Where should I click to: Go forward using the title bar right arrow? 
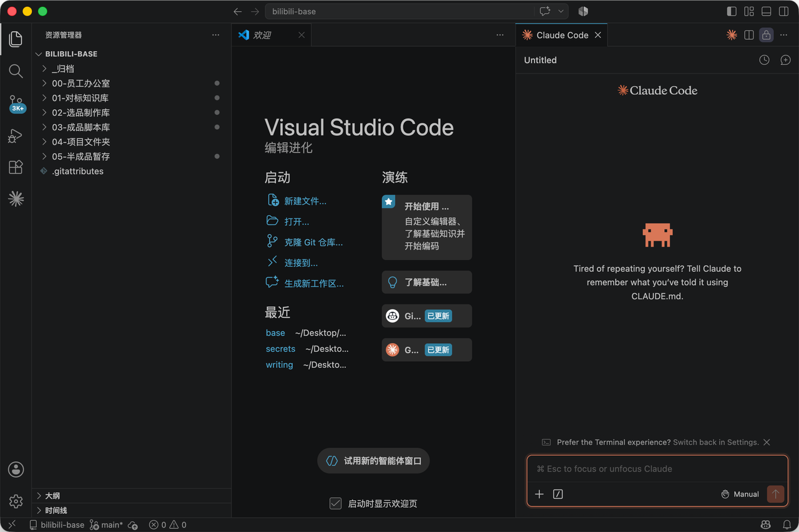tap(255, 11)
